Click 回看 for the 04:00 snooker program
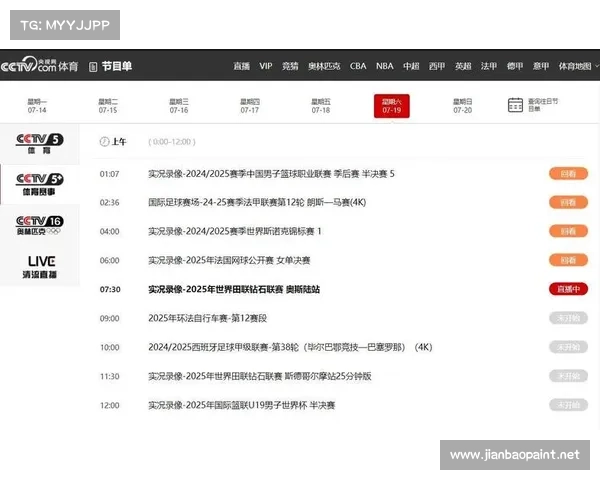This screenshot has height=480, width=600. click(568, 231)
